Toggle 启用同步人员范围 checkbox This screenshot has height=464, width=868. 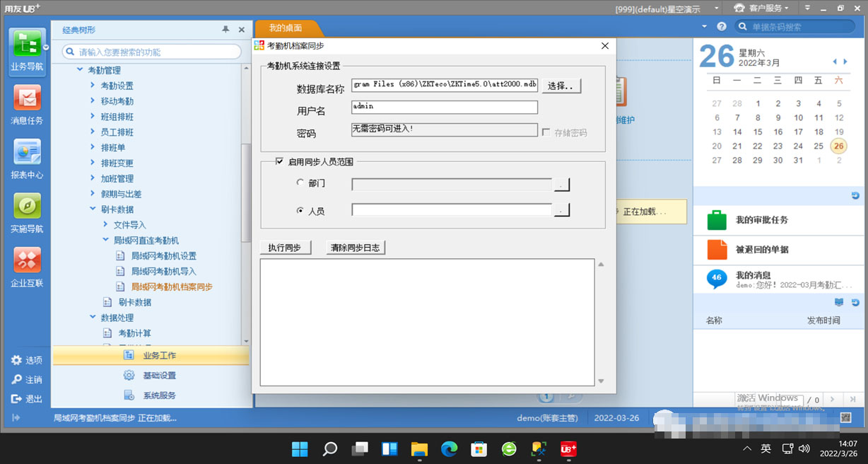click(x=279, y=161)
